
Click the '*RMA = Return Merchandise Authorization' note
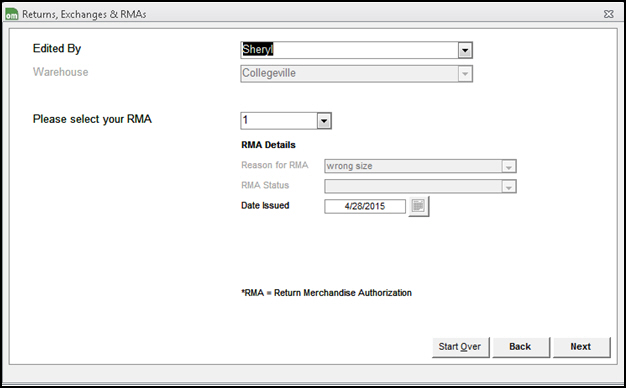click(326, 293)
